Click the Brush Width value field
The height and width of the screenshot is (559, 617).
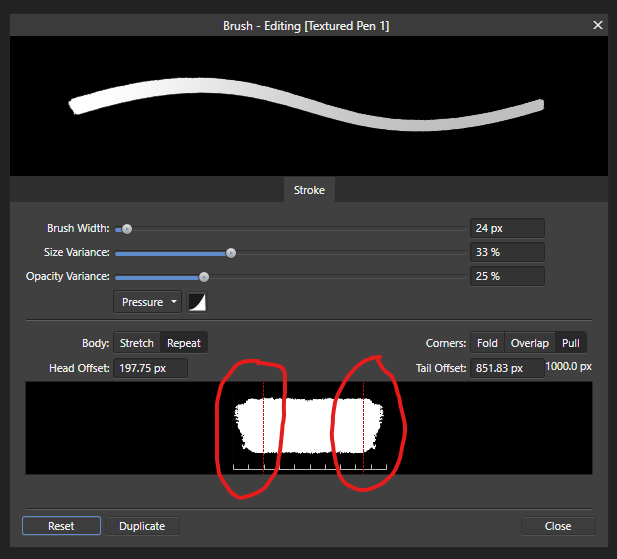coord(507,228)
